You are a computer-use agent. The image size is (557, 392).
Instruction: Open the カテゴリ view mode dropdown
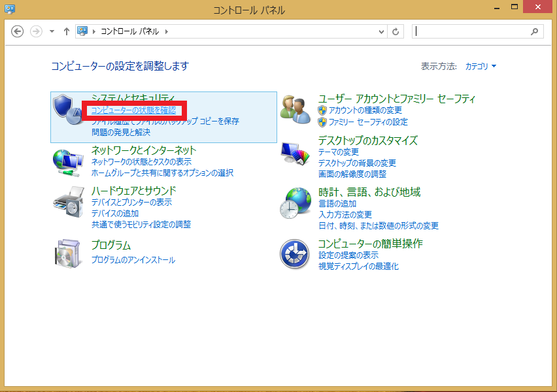point(481,67)
